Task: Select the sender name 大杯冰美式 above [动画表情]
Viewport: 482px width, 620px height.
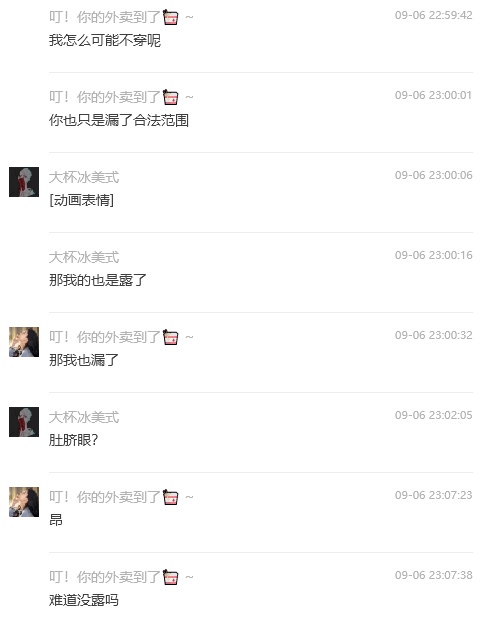Action: point(84,178)
